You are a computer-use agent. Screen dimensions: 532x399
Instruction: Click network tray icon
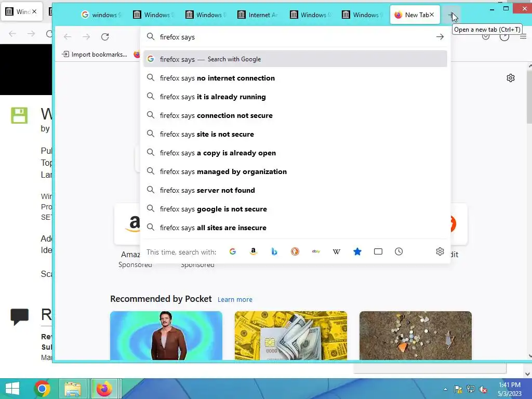pos(470,389)
